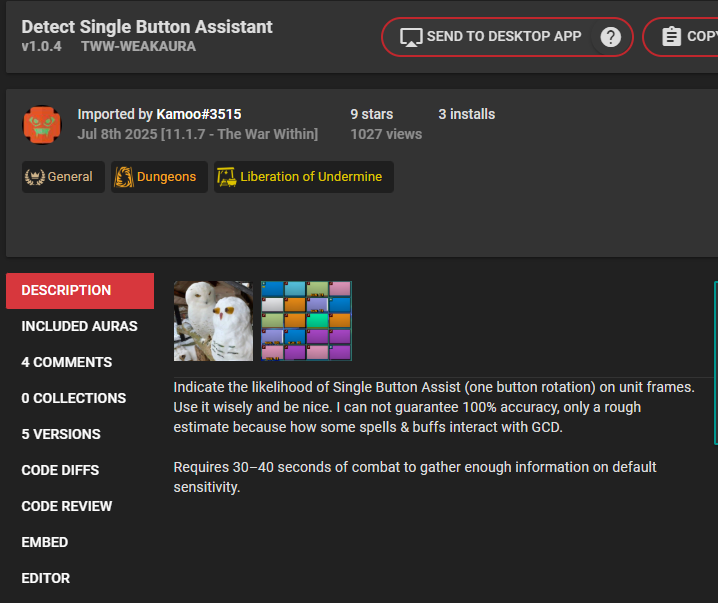Click the Detect Single Button Assistant title

[x=147, y=27]
